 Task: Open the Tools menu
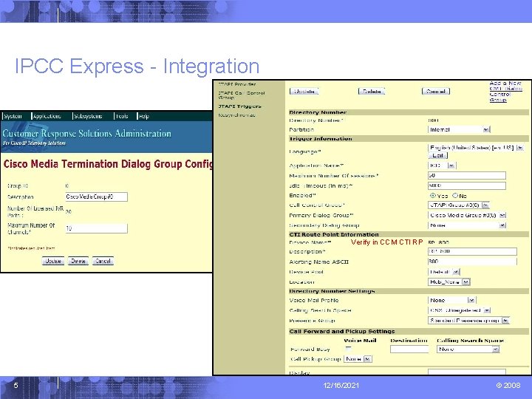122,116
